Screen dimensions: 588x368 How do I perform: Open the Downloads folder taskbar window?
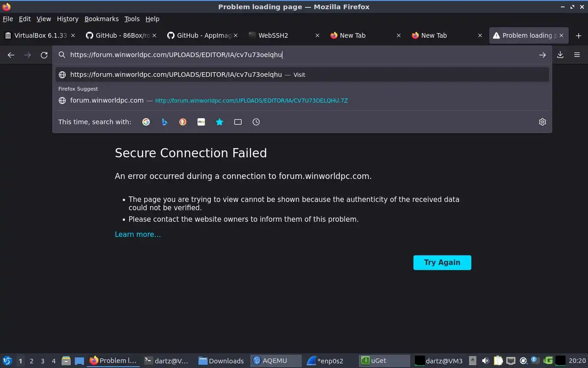(x=221, y=361)
